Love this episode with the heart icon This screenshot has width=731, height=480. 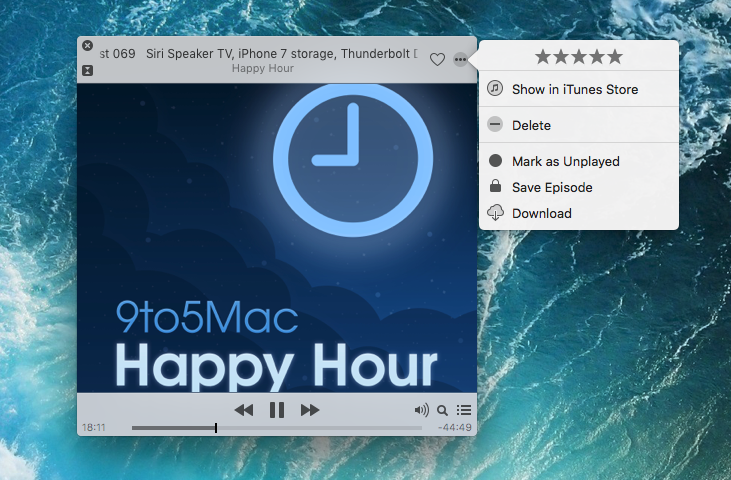(437, 60)
